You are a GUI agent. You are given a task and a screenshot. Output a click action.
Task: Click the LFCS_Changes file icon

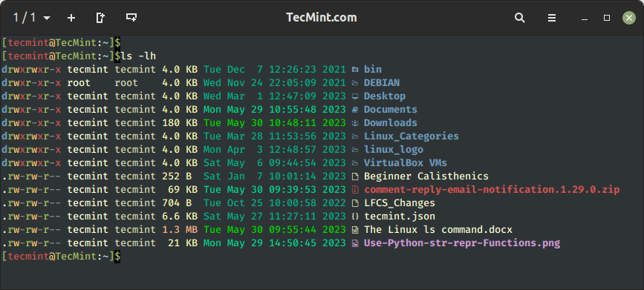[x=355, y=203]
